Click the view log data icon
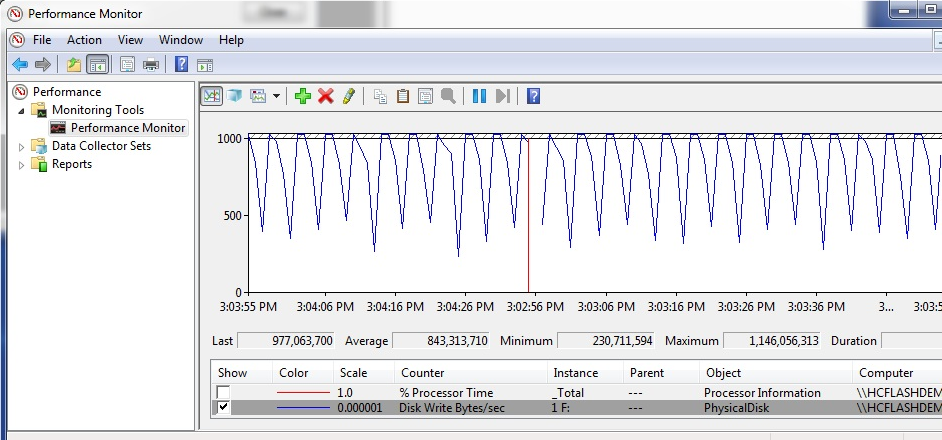The image size is (942, 440). 234,96
